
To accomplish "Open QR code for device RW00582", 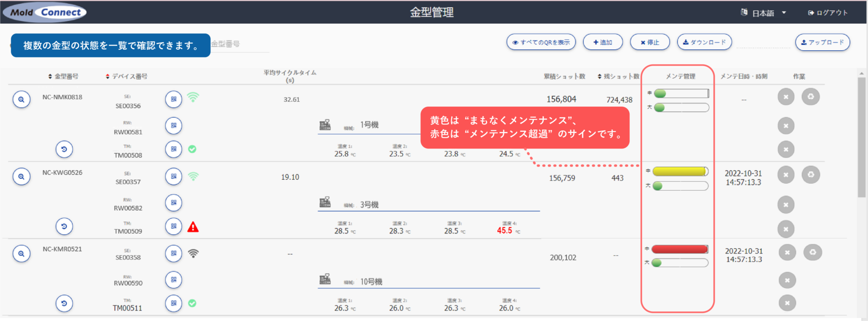I will (x=174, y=203).
